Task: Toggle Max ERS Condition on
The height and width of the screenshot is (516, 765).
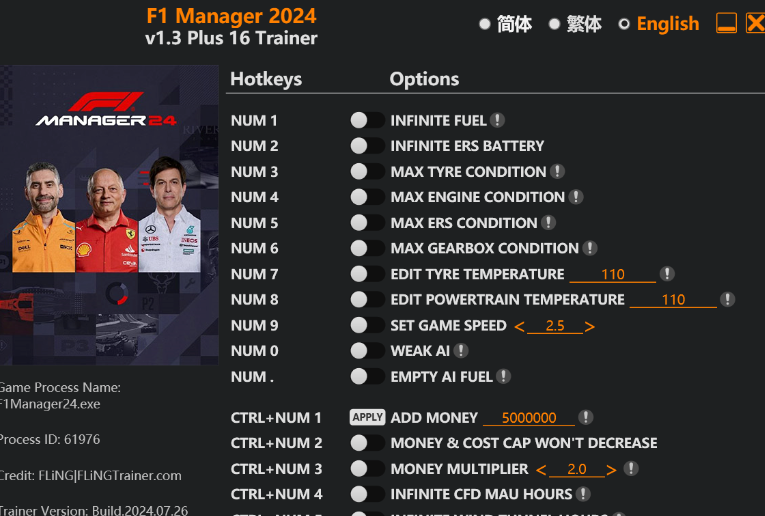Action: point(367,223)
